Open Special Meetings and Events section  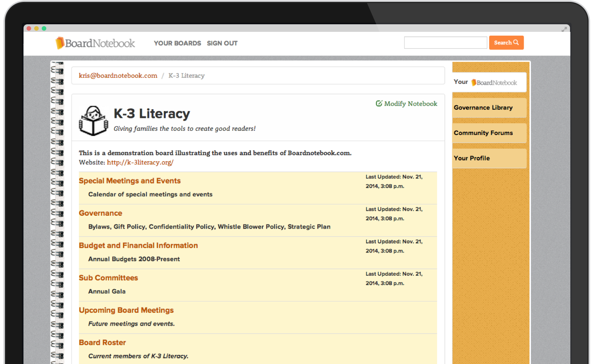point(130,181)
